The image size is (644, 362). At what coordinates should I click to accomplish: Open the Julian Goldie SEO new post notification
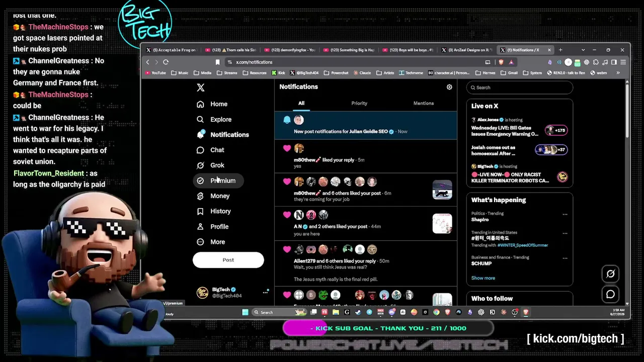point(366,125)
